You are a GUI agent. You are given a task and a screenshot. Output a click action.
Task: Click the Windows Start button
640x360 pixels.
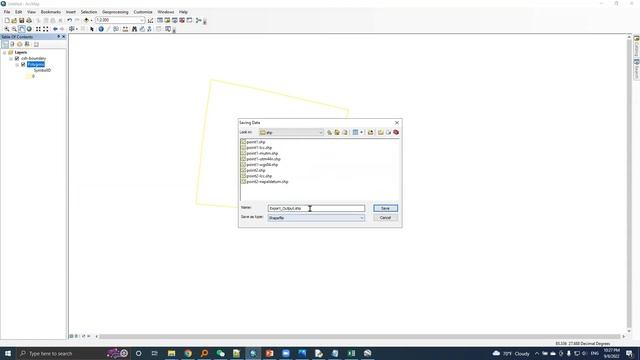point(8,353)
